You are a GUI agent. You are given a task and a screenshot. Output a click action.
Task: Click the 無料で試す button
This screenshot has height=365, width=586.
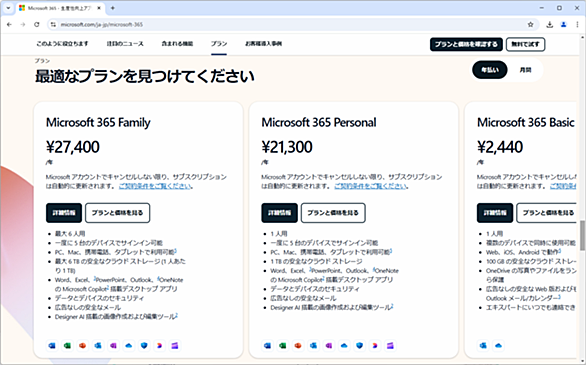[x=525, y=44]
